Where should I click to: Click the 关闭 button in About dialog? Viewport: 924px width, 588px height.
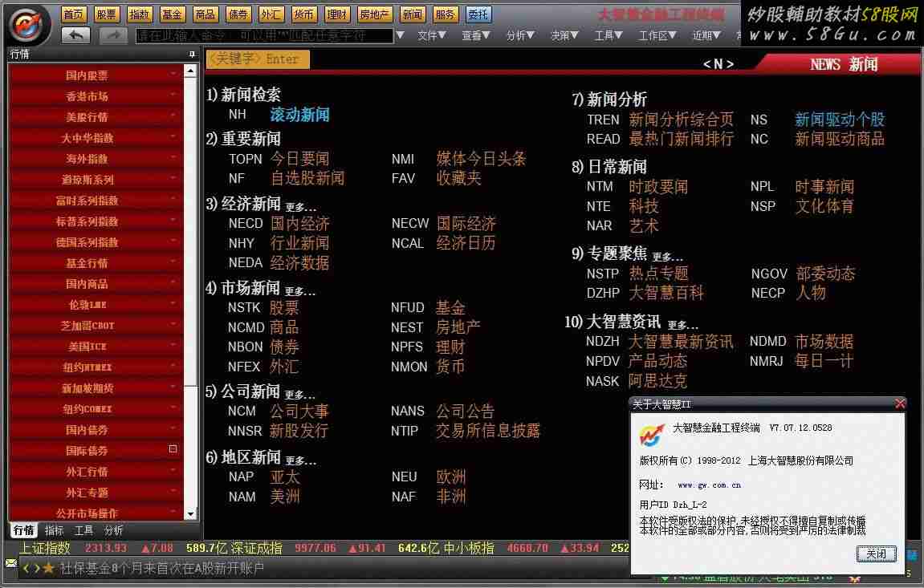point(877,554)
